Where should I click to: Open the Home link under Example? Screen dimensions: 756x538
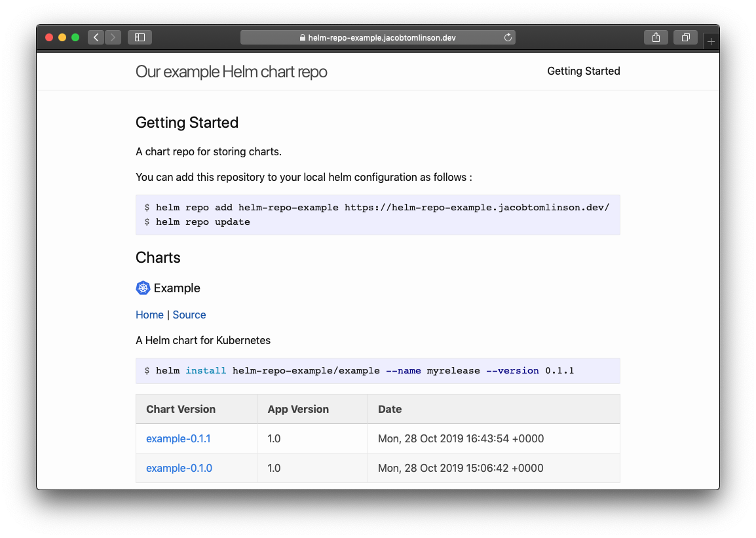pos(149,315)
